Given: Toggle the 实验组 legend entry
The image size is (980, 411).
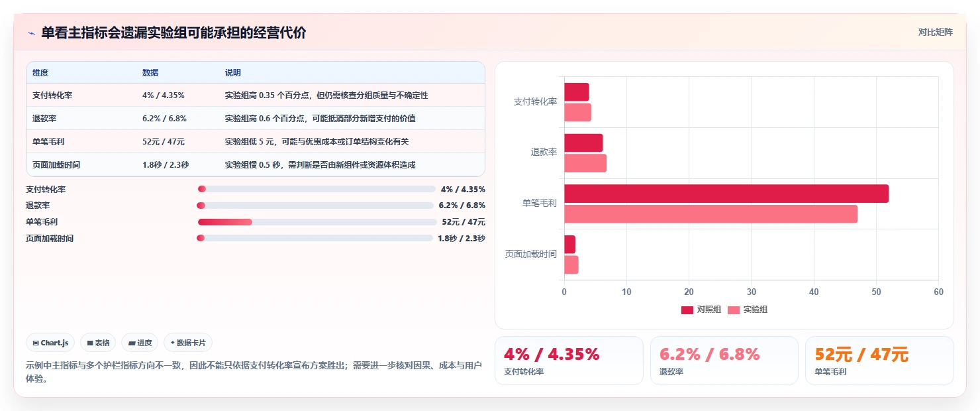Looking at the screenshot, I should pyautogui.click(x=748, y=310).
